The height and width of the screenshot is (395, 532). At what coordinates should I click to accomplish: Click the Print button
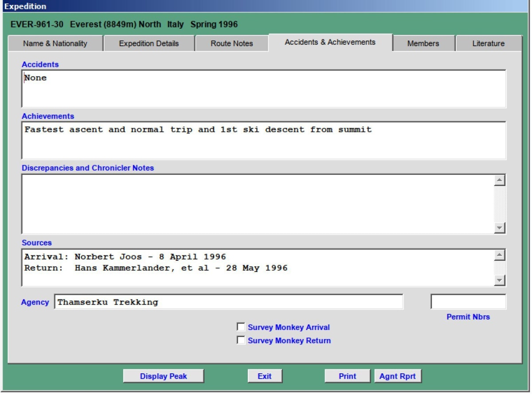[347, 376]
